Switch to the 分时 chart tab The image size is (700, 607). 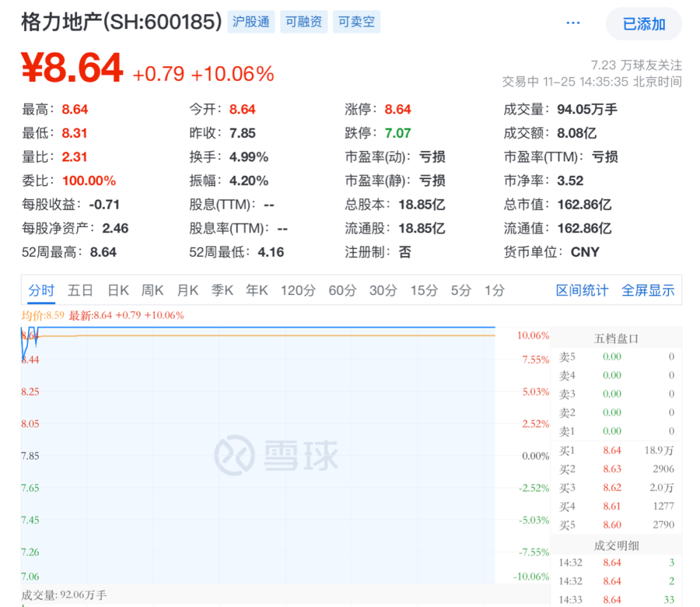coord(41,291)
